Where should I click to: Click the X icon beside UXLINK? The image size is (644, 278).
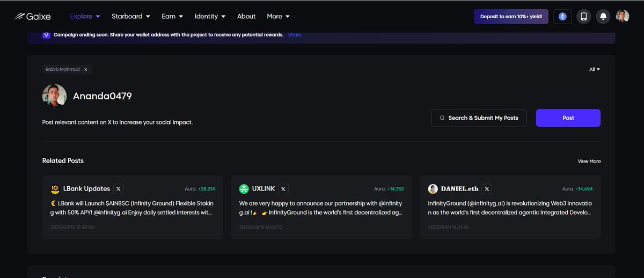[x=283, y=189]
